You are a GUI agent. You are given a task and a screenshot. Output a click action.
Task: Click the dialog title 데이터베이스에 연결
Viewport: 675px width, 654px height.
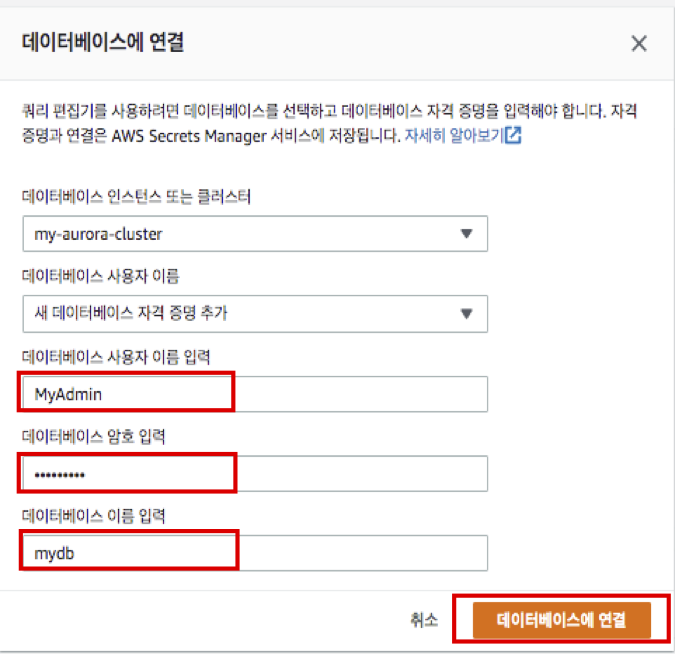tap(102, 43)
